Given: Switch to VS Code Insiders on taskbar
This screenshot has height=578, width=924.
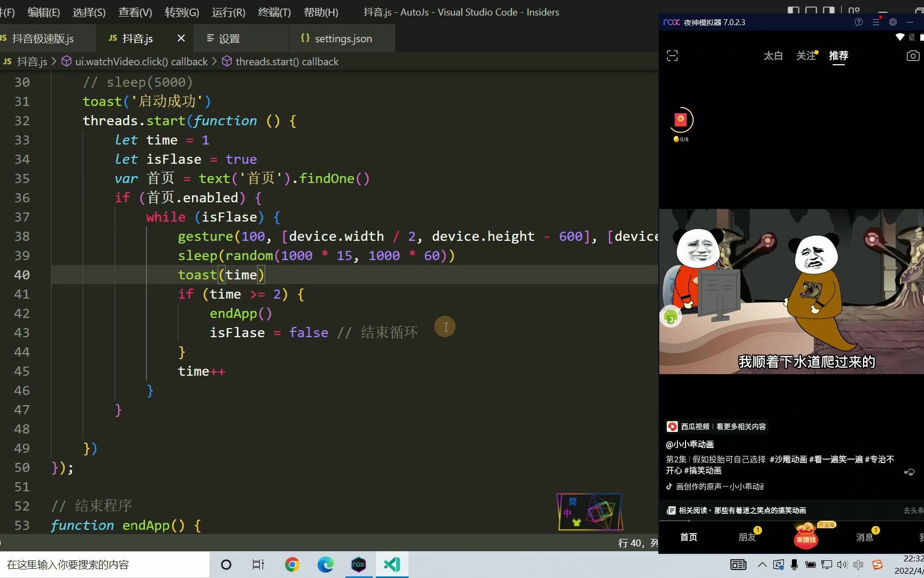Looking at the screenshot, I should coord(392,565).
